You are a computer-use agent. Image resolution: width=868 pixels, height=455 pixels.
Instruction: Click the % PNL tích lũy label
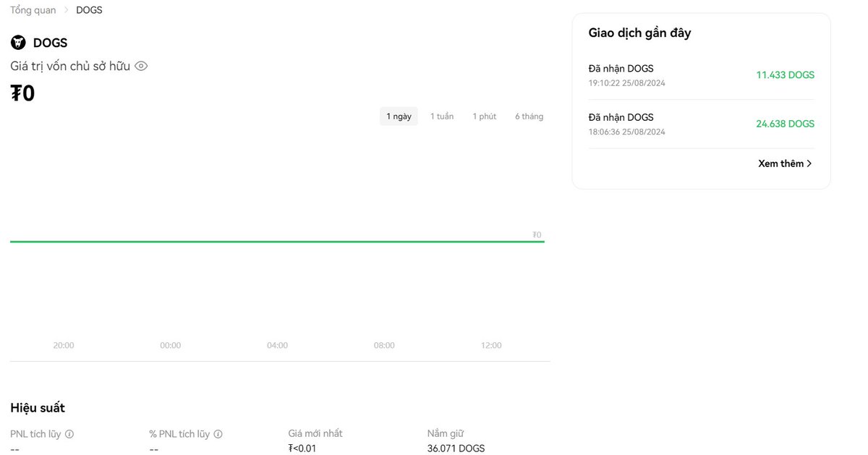click(x=179, y=434)
